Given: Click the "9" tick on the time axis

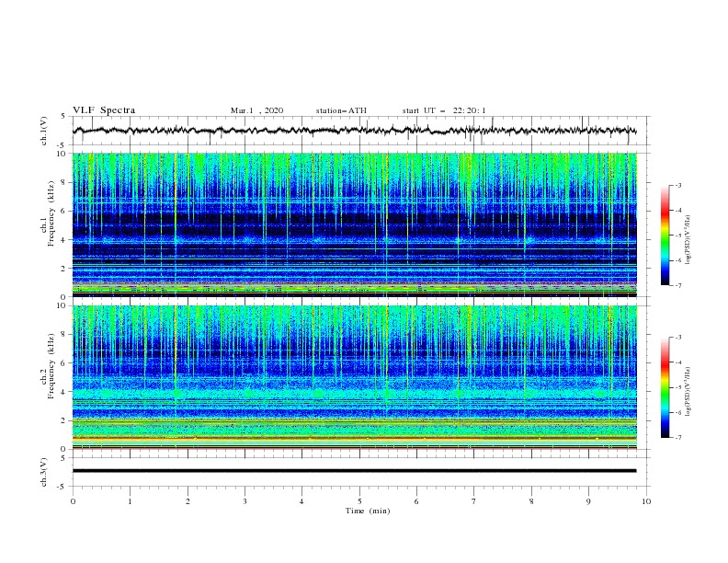Looking at the screenshot, I should click(x=588, y=501).
